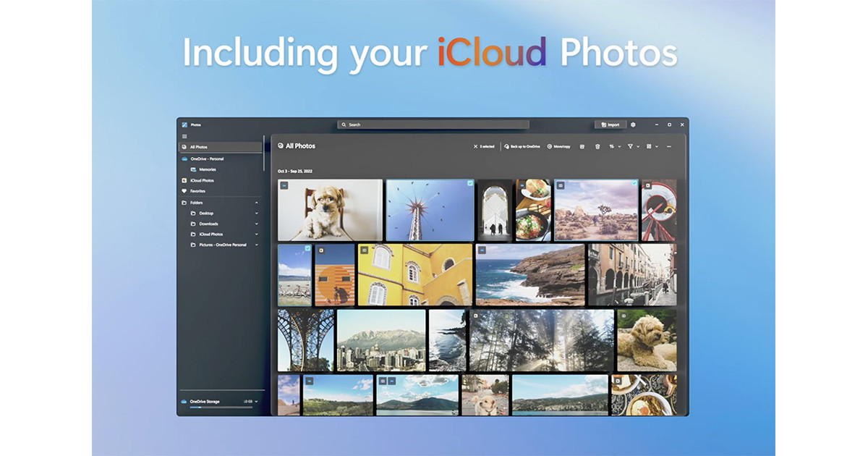Image resolution: width=868 pixels, height=456 pixels.
Task: Expand the OneDrive Storage details chevron
Action: (257, 401)
